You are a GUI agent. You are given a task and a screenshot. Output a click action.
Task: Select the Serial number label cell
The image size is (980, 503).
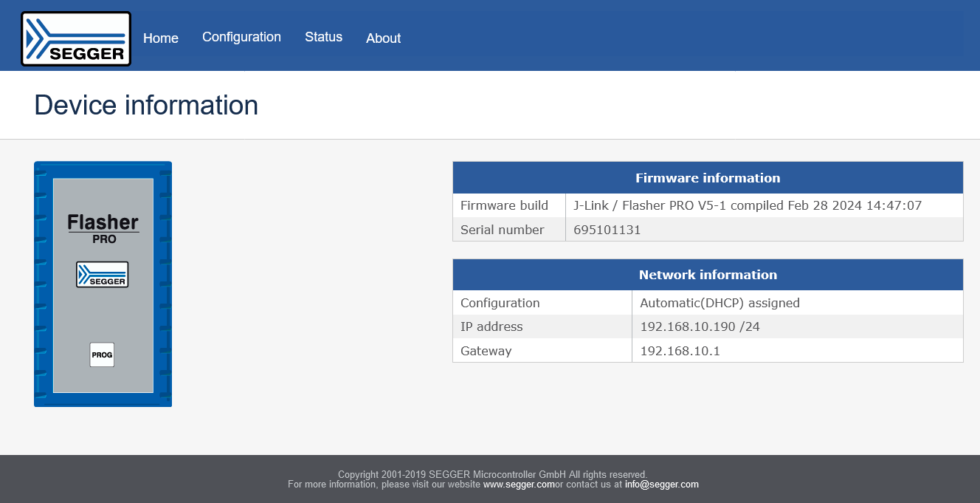click(509, 230)
